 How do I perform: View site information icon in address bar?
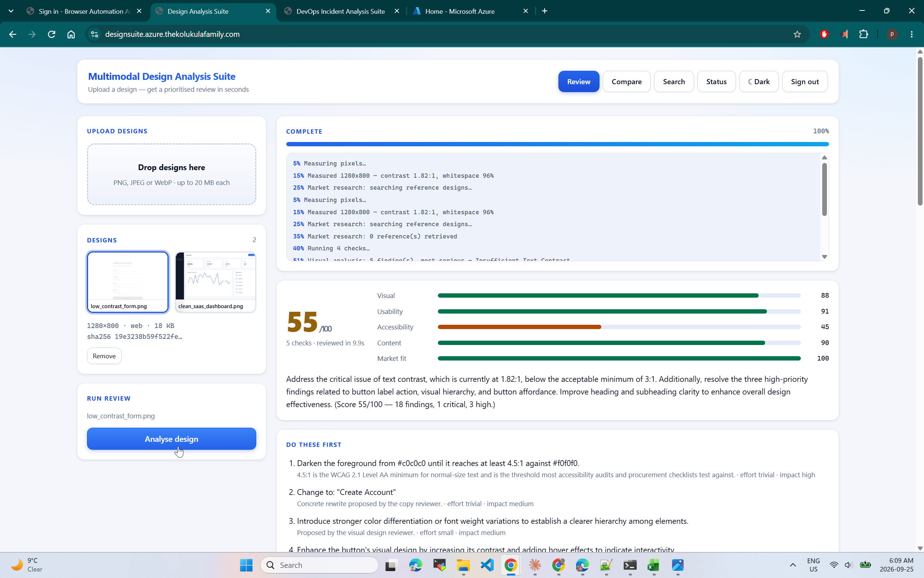point(94,34)
